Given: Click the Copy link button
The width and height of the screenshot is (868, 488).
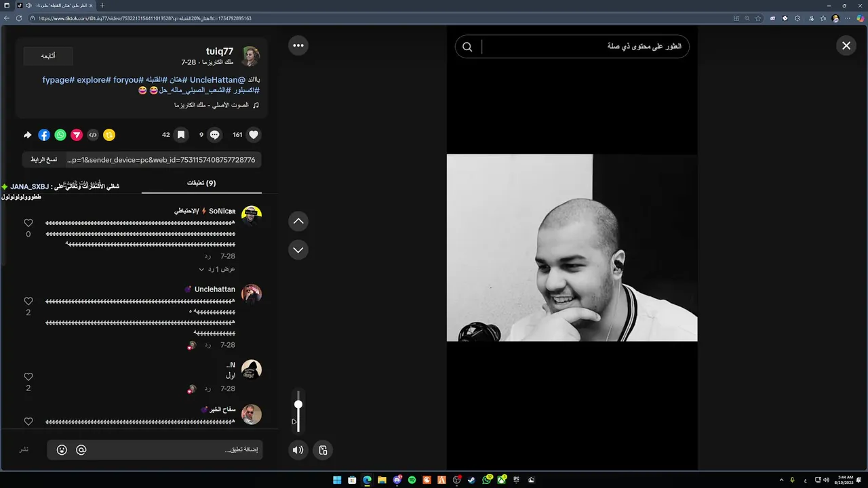Looking at the screenshot, I should point(44,160).
